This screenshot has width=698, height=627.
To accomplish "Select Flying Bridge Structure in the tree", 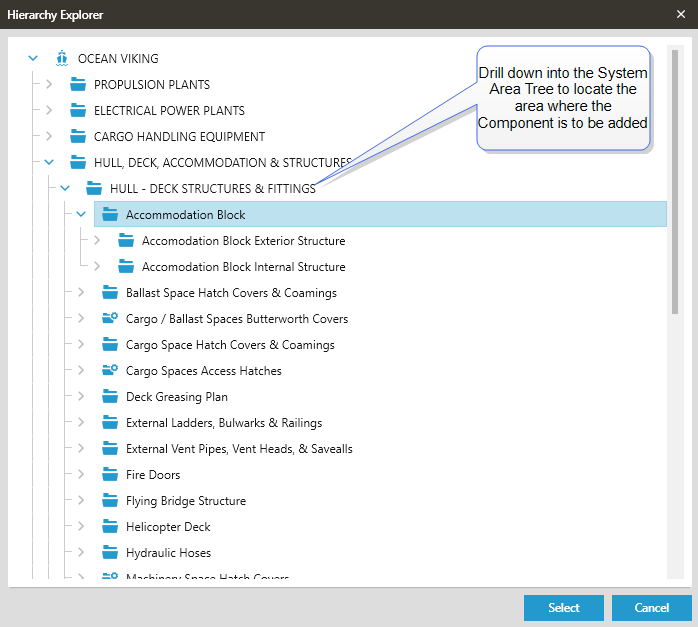I will tap(185, 501).
